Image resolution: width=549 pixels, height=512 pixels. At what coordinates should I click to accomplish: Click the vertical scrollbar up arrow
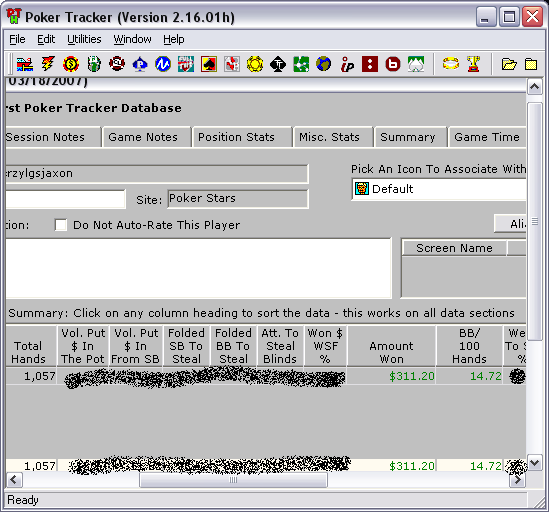tap(534, 87)
